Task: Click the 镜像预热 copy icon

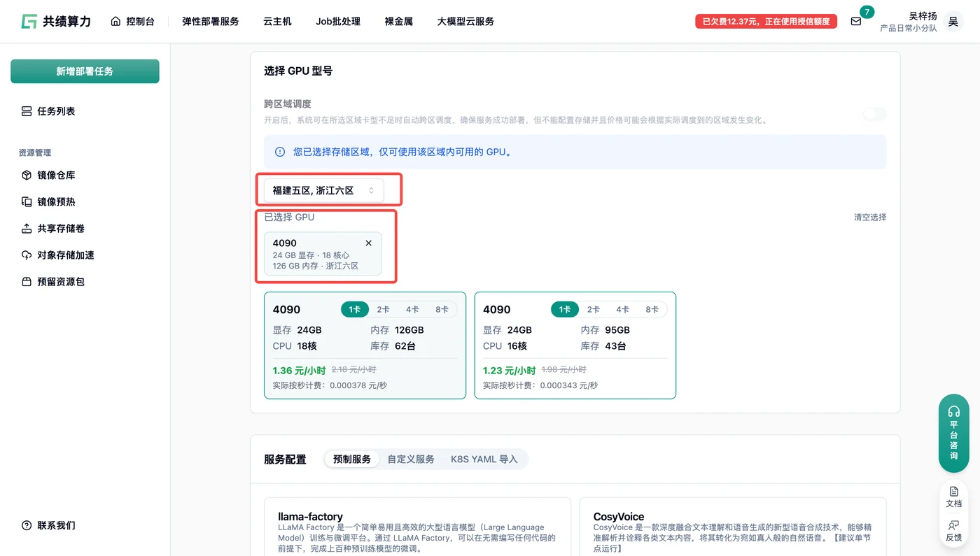Action: point(27,201)
